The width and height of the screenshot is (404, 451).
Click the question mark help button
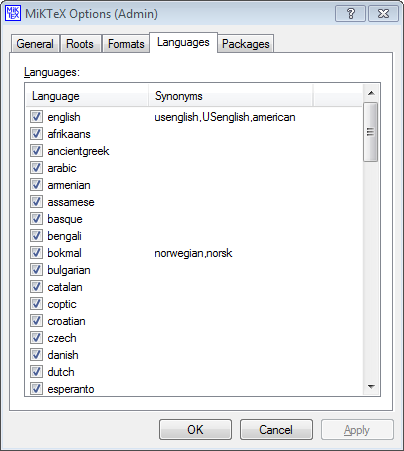pos(350,14)
